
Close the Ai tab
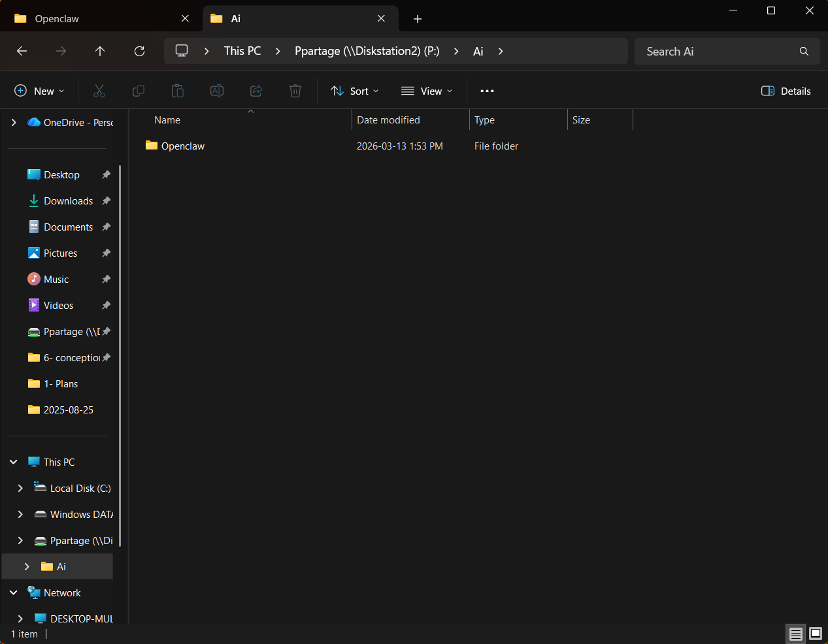coord(381,19)
